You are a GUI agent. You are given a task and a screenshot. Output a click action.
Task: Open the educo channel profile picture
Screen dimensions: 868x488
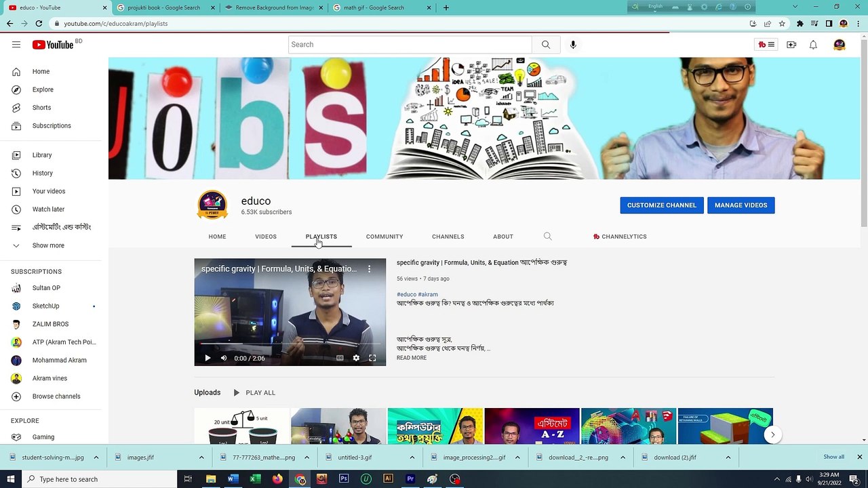tap(212, 205)
